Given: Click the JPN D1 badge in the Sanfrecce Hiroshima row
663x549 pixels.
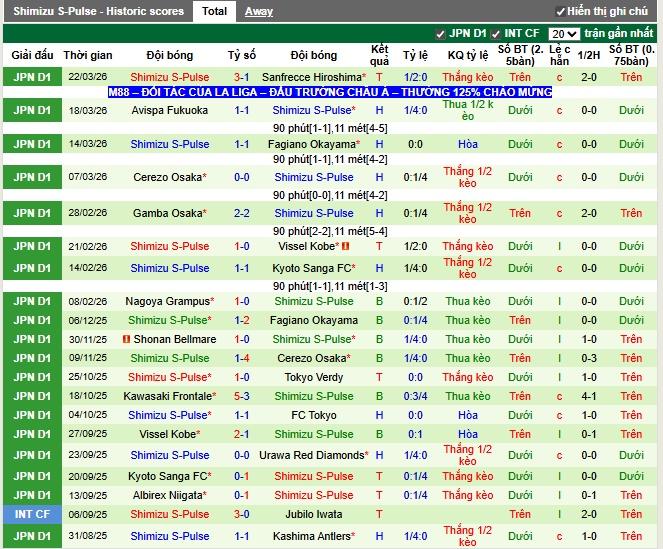Looking at the screenshot, I should pos(32,77).
